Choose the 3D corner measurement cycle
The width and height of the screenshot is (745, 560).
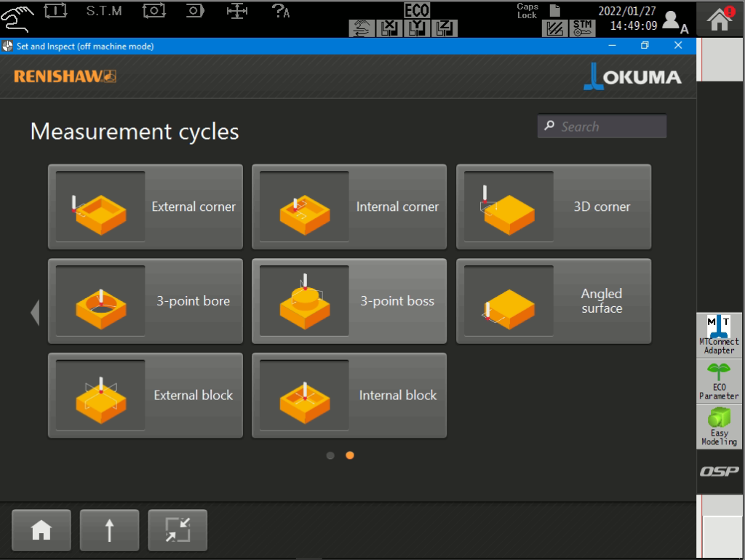pyautogui.click(x=554, y=207)
